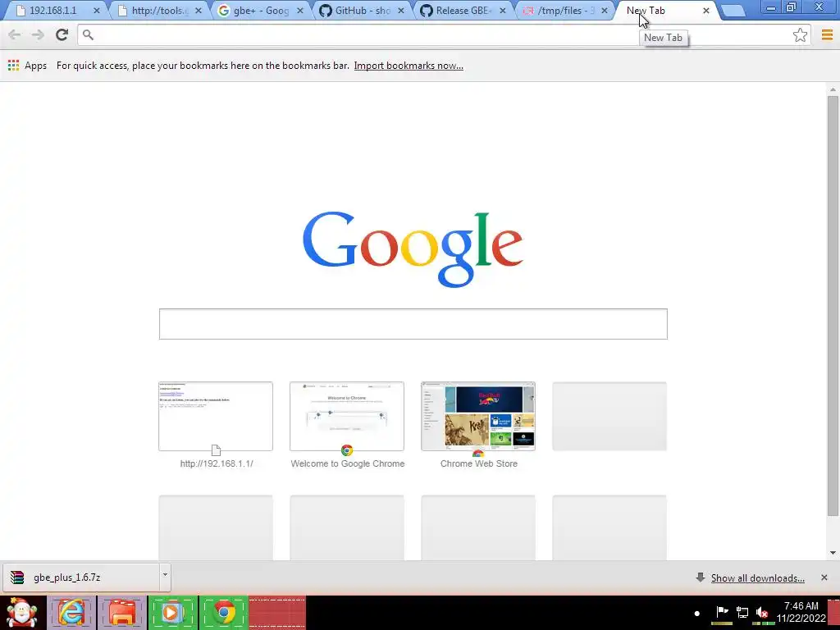Click the red taskbar button next to Chrome
Screen dimensions: 840x630
pos(277,613)
